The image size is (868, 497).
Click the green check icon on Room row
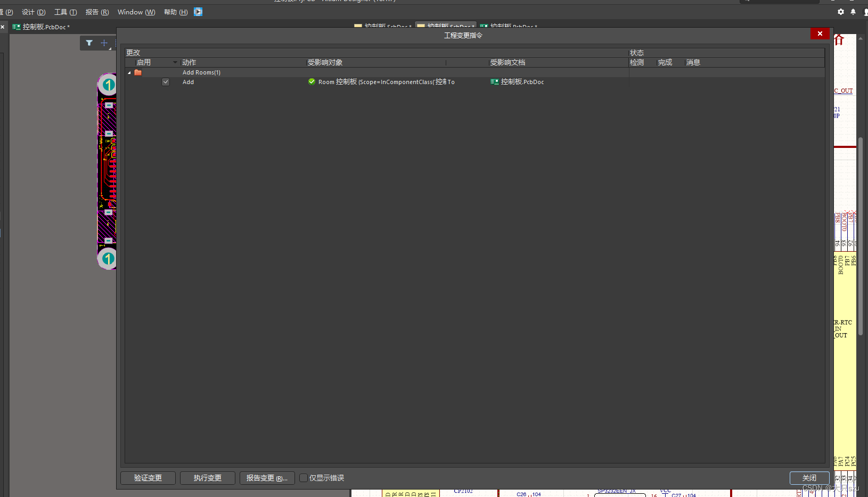pyautogui.click(x=312, y=82)
